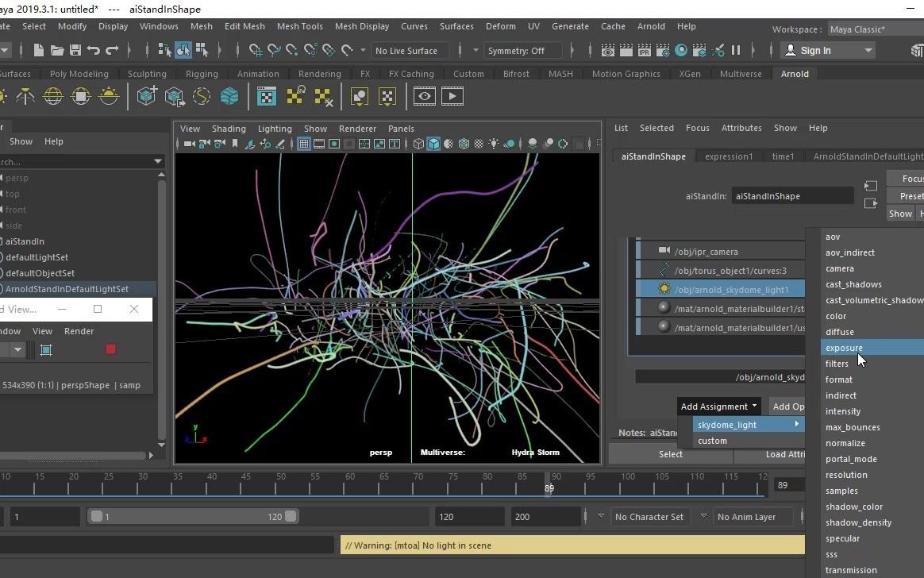
Task: Click the IPR render icon in status line
Action: (x=645, y=50)
